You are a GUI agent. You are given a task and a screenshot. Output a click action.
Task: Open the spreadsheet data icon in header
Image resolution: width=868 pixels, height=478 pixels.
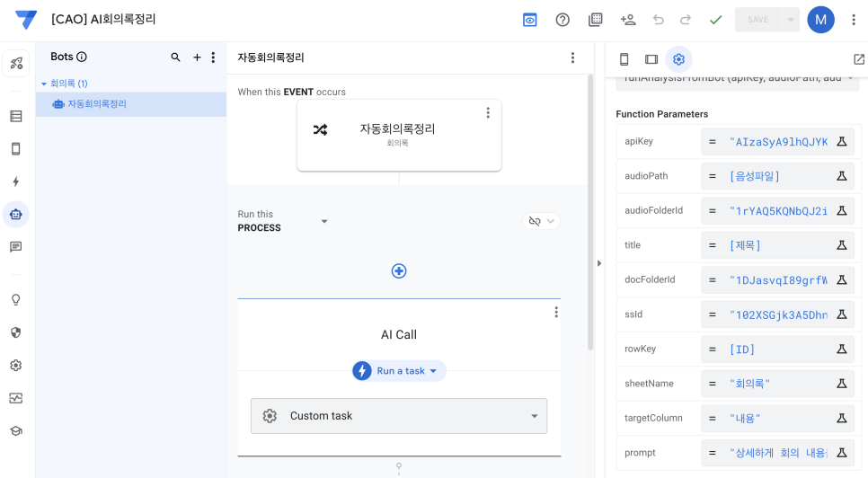(x=595, y=20)
